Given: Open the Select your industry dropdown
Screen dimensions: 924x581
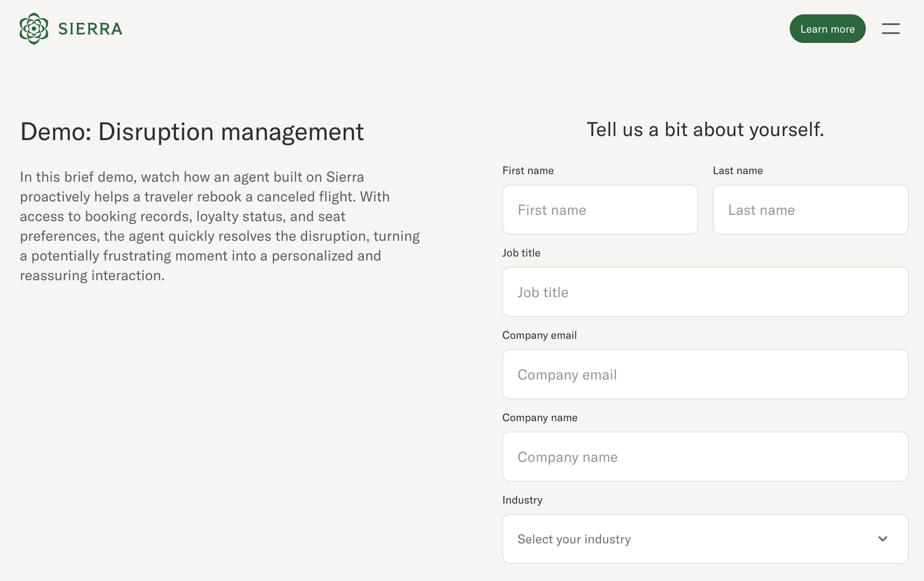Looking at the screenshot, I should (705, 539).
